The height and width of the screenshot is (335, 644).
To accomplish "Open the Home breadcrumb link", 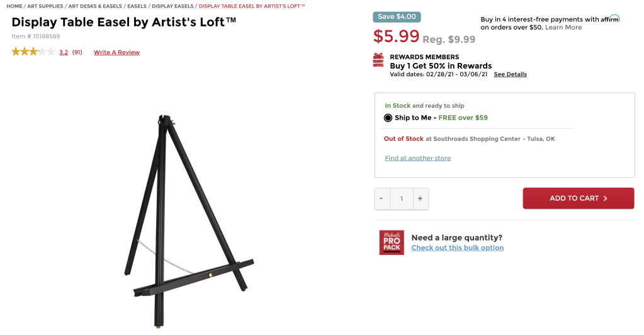I will (x=14, y=6).
